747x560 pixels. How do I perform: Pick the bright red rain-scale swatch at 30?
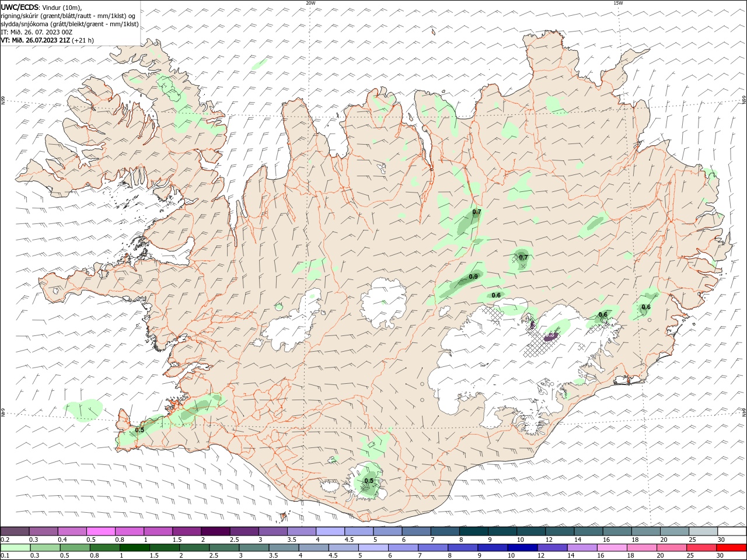731,548
